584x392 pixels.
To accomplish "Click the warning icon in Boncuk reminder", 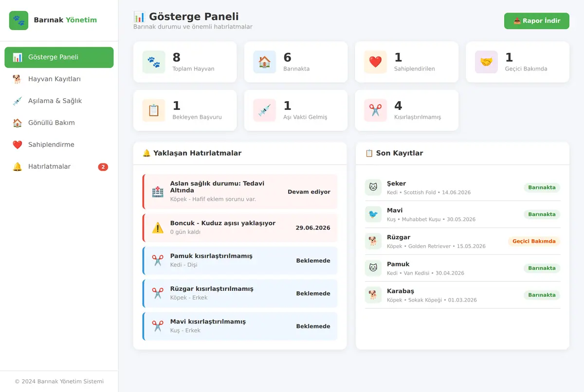I will pyautogui.click(x=158, y=228).
